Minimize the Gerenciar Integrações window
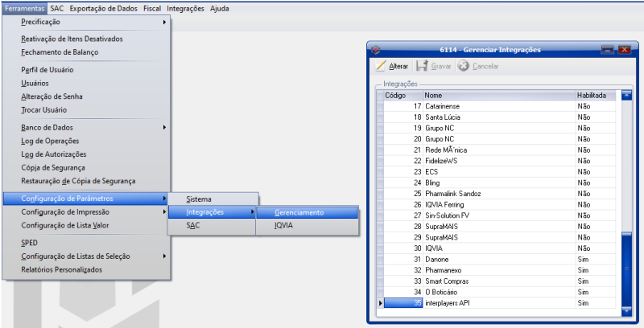 coord(608,50)
